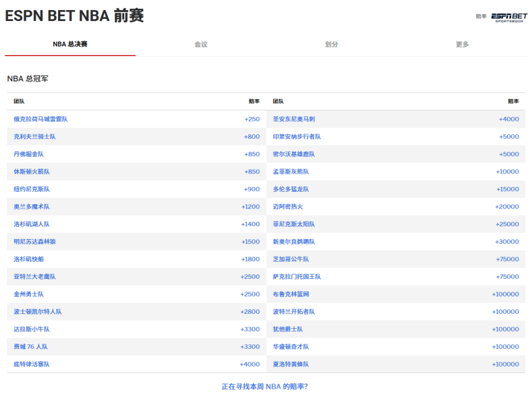Click the +3300 odds for 达拉斯小牛队
This screenshot has width=532, height=397.
250,329
